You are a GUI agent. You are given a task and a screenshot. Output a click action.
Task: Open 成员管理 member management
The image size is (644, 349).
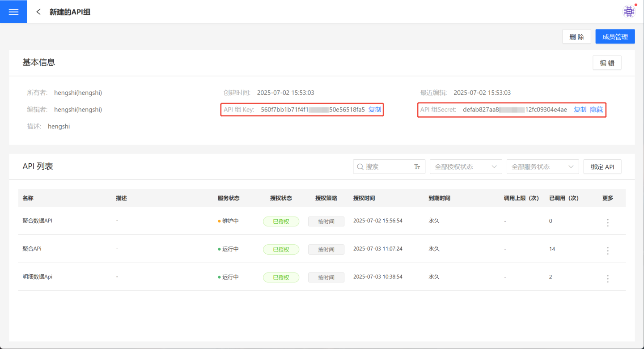click(615, 37)
